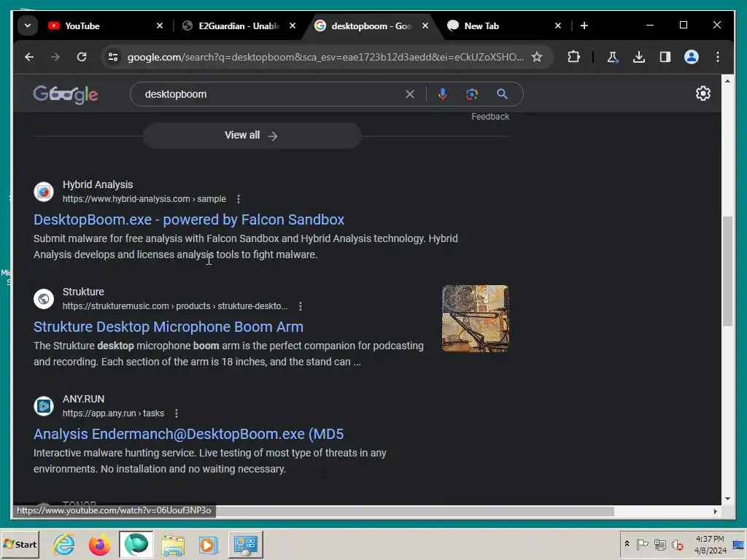This screenshot has width=747, height=560.
Task: Open Action Center flag icon
Action: point(642,544)
